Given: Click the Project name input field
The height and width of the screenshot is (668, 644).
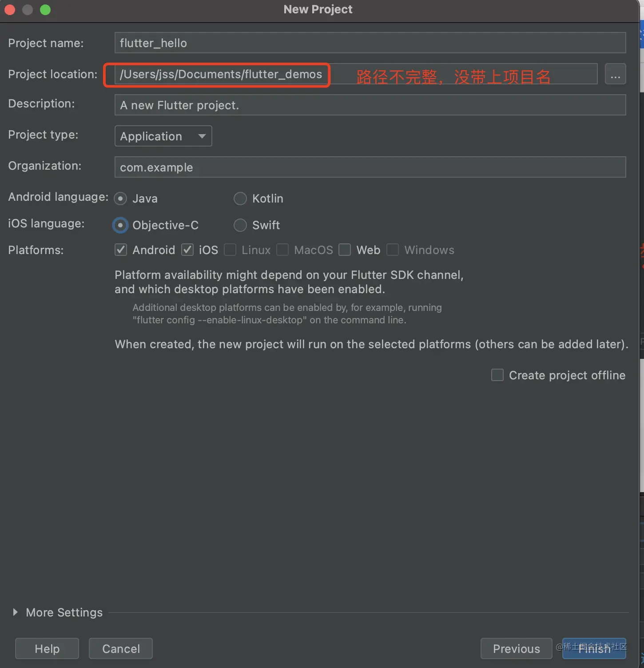Looking at the screenshot, I should 370,43.
